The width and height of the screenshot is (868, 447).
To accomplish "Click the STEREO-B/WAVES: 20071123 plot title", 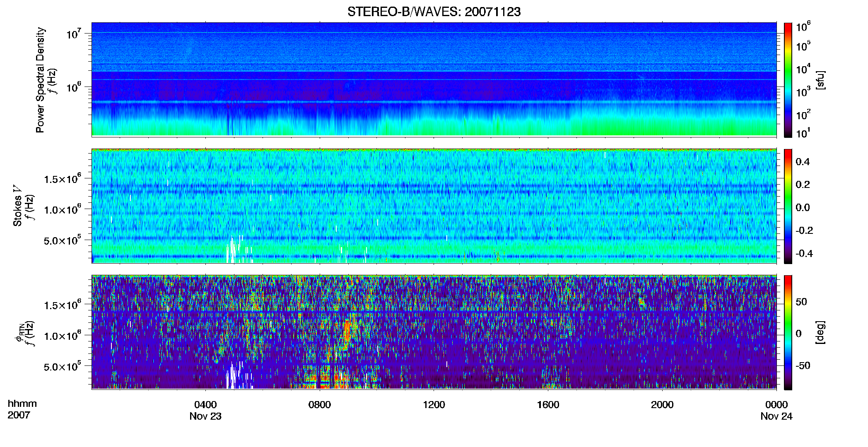I will point(434,12).
